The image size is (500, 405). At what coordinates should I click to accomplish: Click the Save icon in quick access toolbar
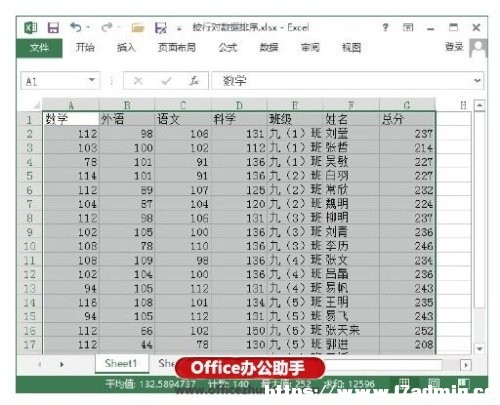coord(53,28)
